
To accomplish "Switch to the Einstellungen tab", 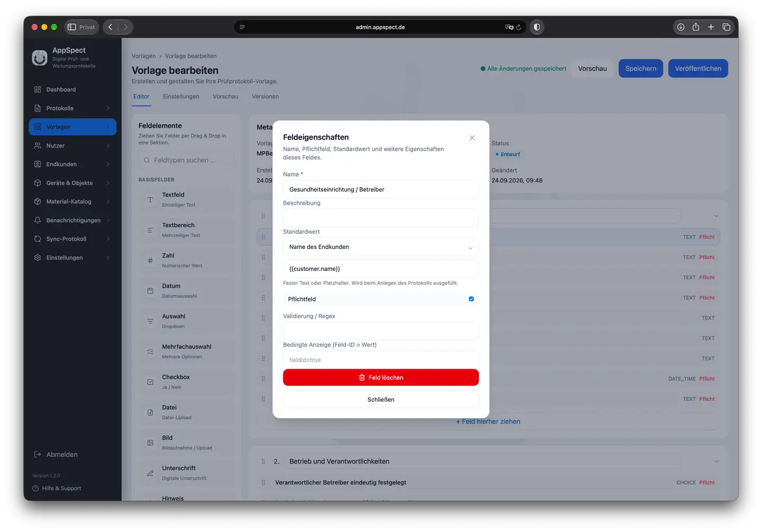I will (181, 97).
